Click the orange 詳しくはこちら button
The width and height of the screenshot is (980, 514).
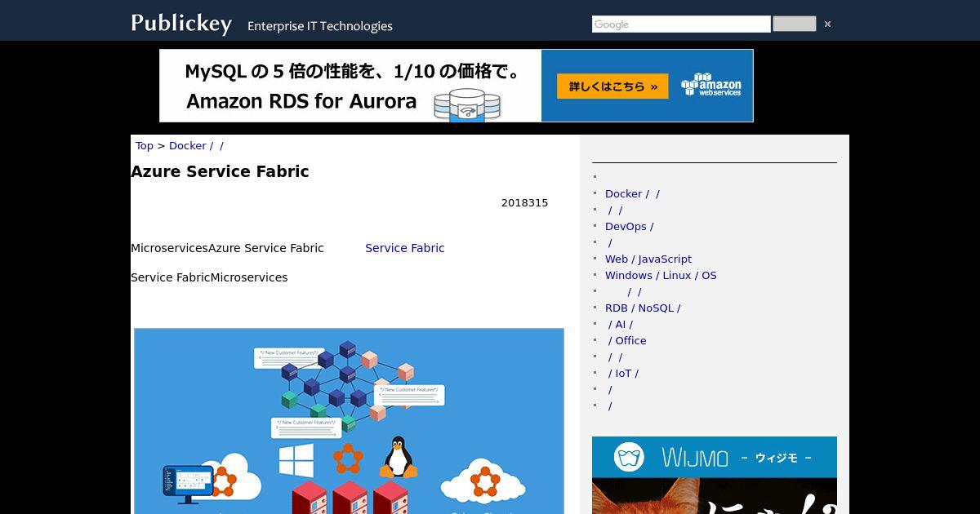point(612,86)
